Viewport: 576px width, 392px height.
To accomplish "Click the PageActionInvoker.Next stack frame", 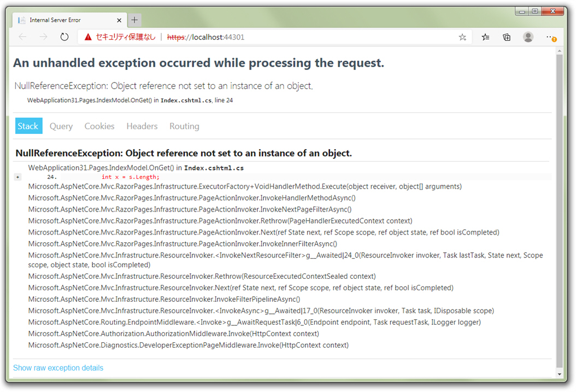I will click(x=264, y=232).
